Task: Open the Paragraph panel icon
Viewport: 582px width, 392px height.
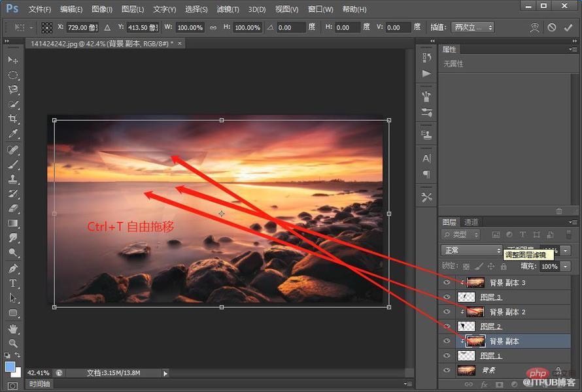Action: (x=426, y=174)
